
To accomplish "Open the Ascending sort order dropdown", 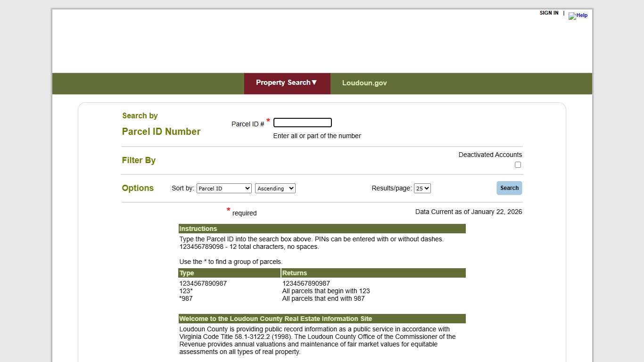I will tap(275, 188).
